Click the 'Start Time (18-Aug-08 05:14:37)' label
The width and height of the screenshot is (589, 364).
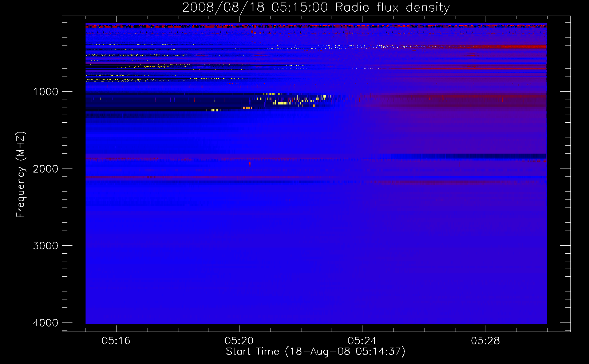pyautogui.click(x=316, y=352)
